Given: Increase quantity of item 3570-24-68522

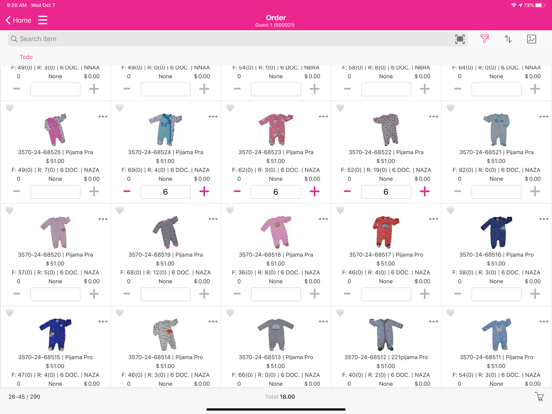Looking at the screenshot, I should click(425, 192).
